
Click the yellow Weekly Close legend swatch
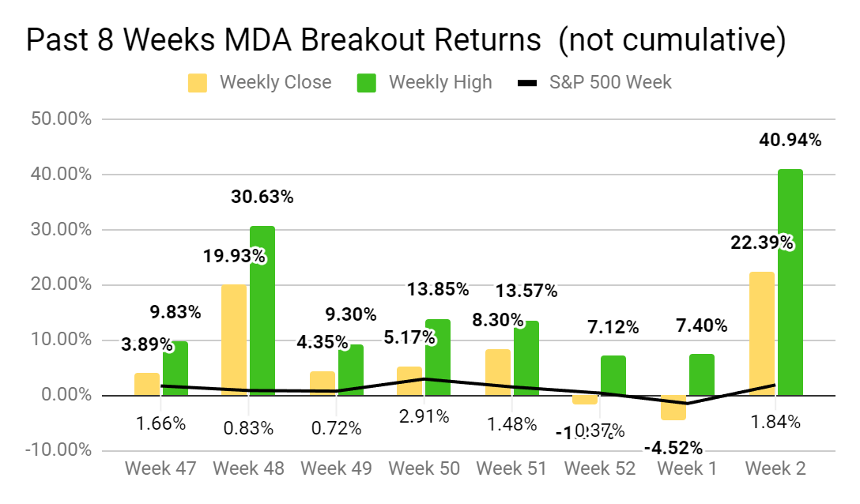click(x=198, y=82)
